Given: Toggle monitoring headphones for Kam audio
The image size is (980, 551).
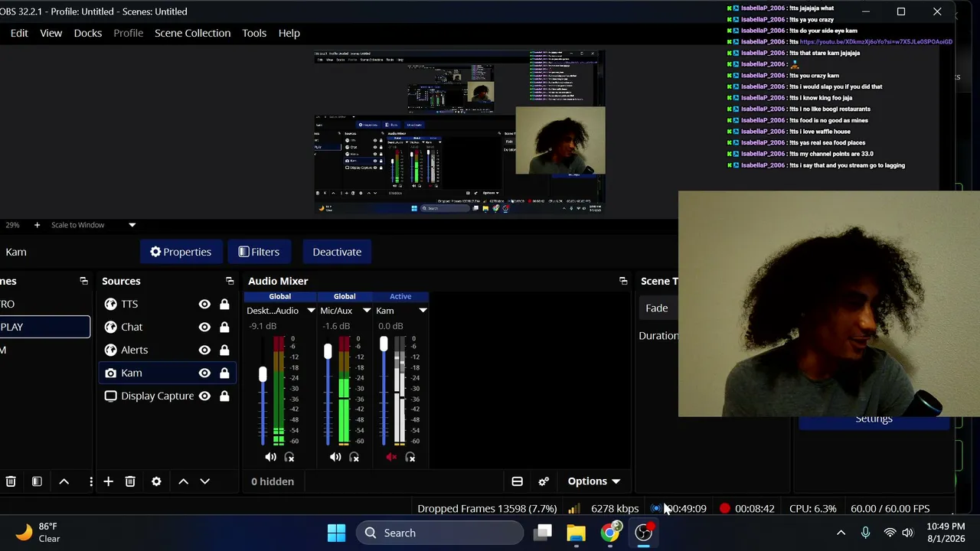Looking at the screenshot, I should pos(410,457).
